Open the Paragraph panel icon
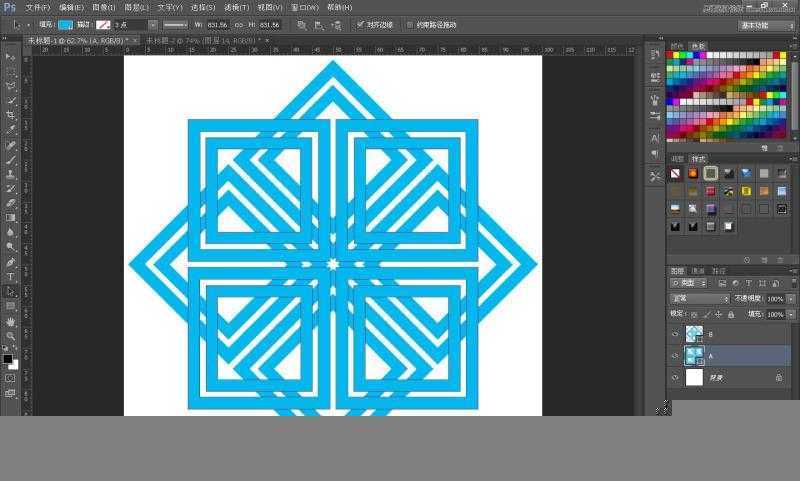Viewport: 800px width, 481px height. 655,154
